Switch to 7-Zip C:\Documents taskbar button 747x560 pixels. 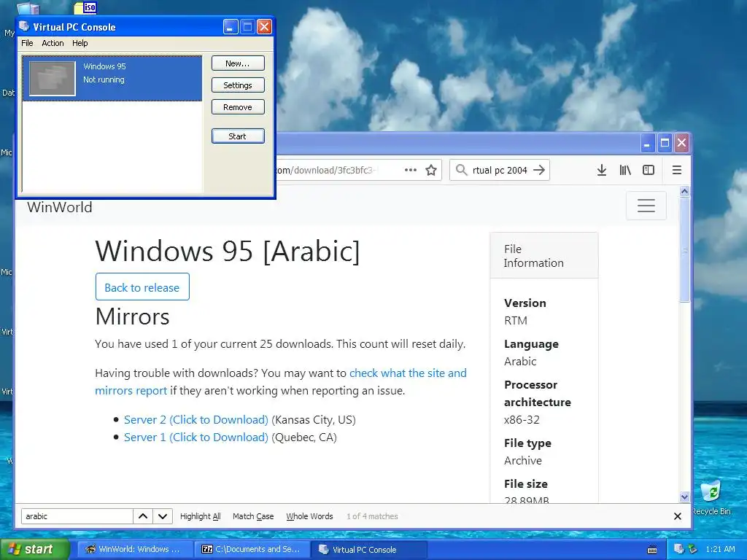pos(252,549)
